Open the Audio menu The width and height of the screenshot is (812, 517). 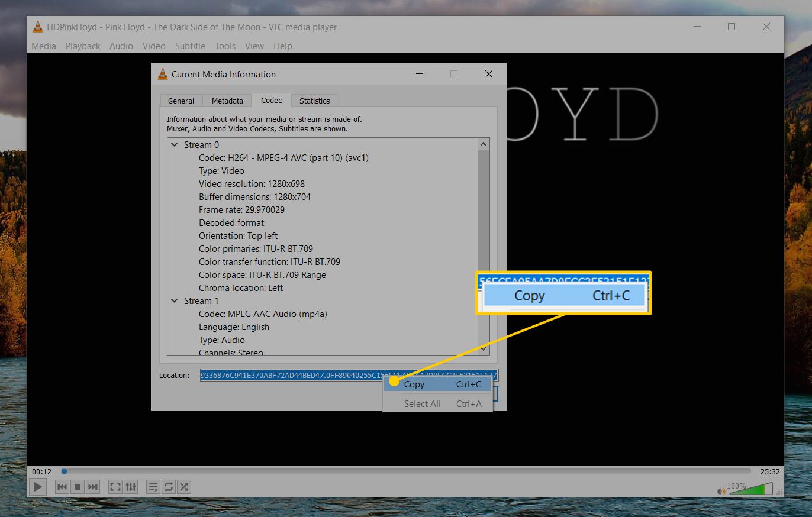[121, 46]
